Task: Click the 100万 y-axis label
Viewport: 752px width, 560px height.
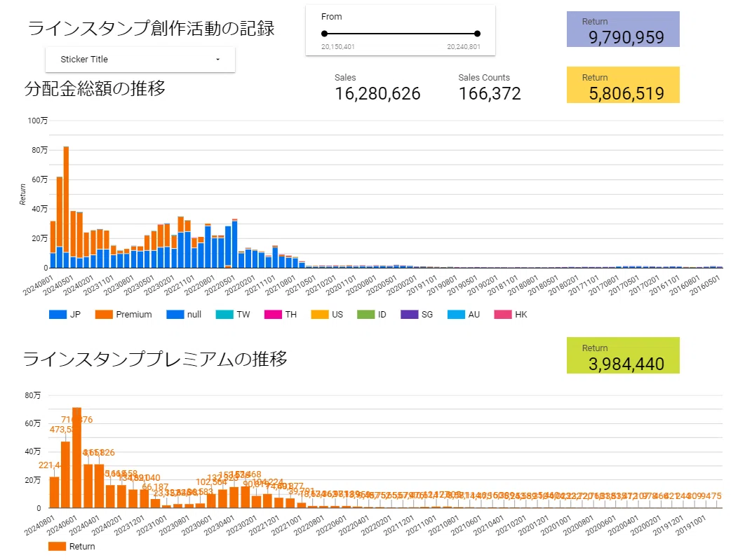Action: point(37,121)
